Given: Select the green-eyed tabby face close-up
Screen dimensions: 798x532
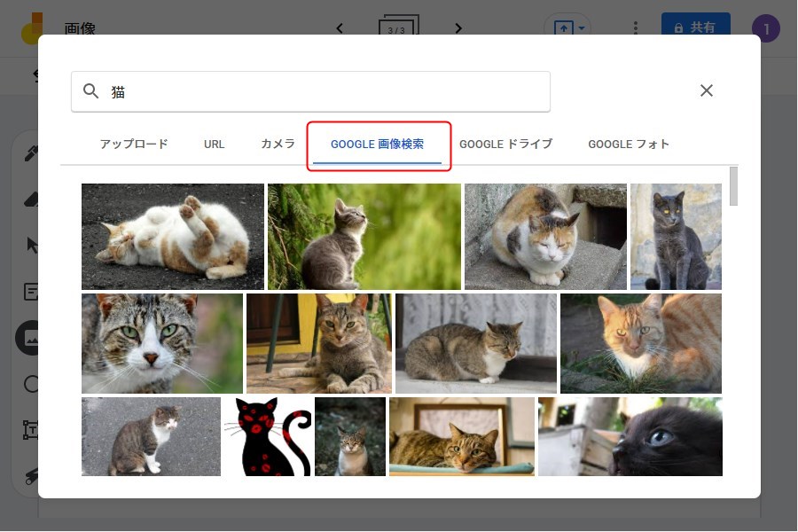Looking at the screenshot, I should coord(162,344).
